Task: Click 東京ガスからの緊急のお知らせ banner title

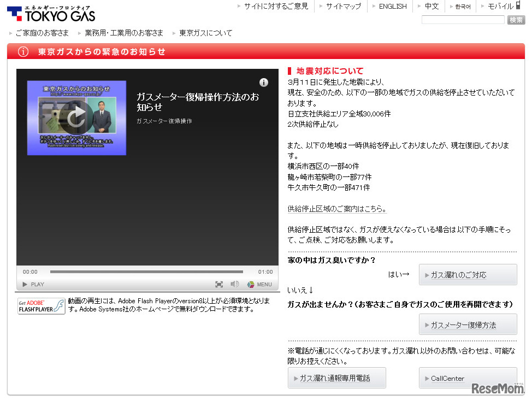Action: coord(102,51)
